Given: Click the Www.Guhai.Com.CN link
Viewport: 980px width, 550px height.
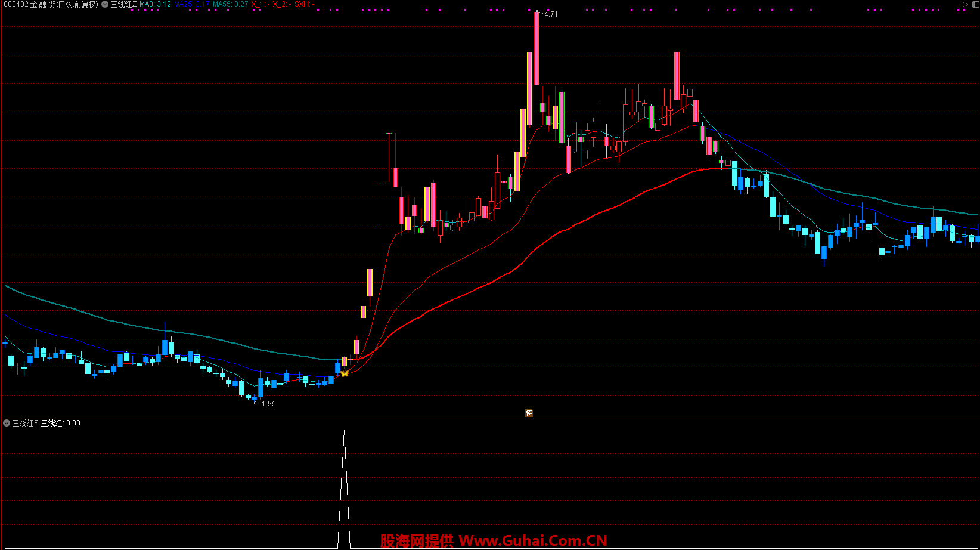Looking at the screenshot, I should coord(533,541).
